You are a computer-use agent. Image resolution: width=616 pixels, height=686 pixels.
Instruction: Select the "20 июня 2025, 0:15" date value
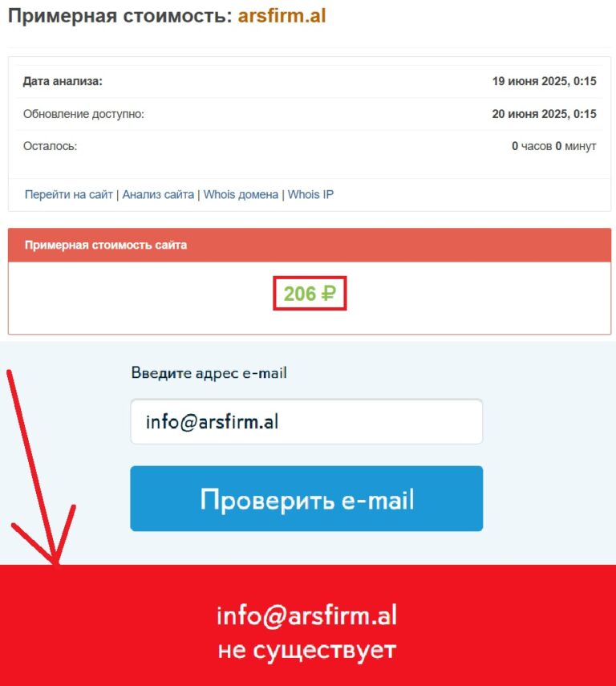tap(545, 114)
